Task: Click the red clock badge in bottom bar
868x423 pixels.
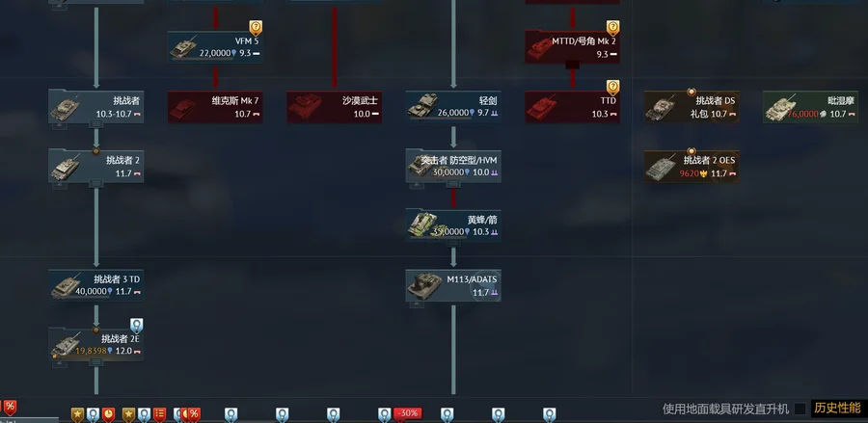Action: coord(108,414)
